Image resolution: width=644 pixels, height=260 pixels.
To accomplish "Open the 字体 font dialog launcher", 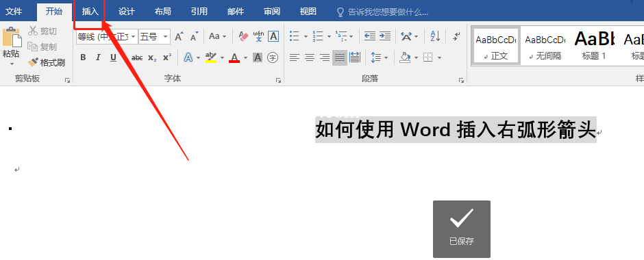I will coord(278,81).
